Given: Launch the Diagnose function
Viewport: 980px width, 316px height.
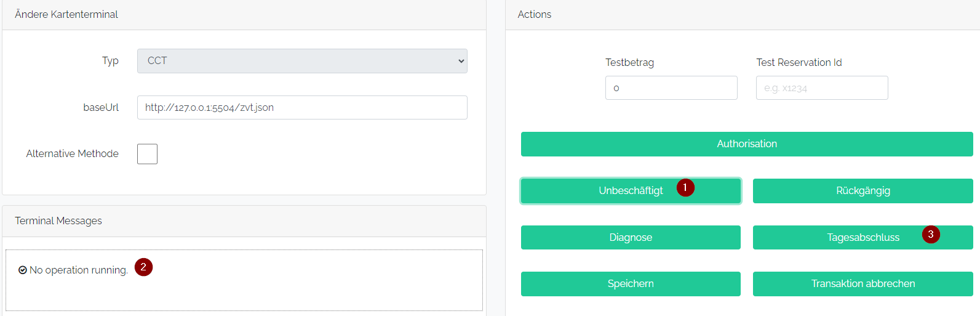Looking at the screenshot, I should pos(631,237).
